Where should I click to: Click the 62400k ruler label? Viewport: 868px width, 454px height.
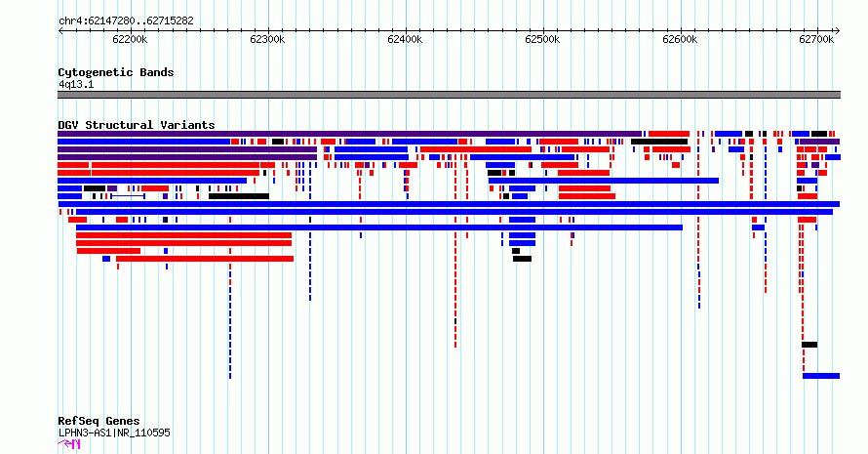pyautogui.click(x=405, y=39)
